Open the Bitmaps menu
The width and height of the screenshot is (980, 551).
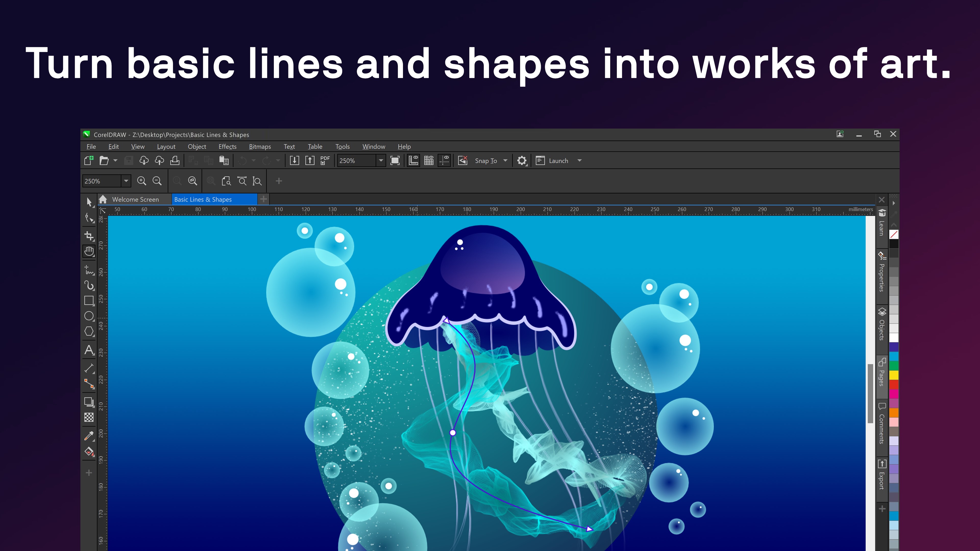point(260,146)
